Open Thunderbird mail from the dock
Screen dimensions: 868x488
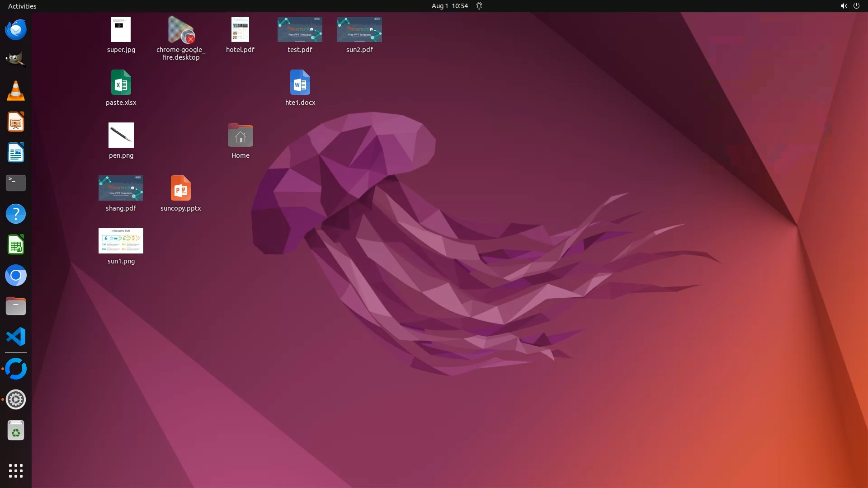pyautogui.click(x=16, y=30)
